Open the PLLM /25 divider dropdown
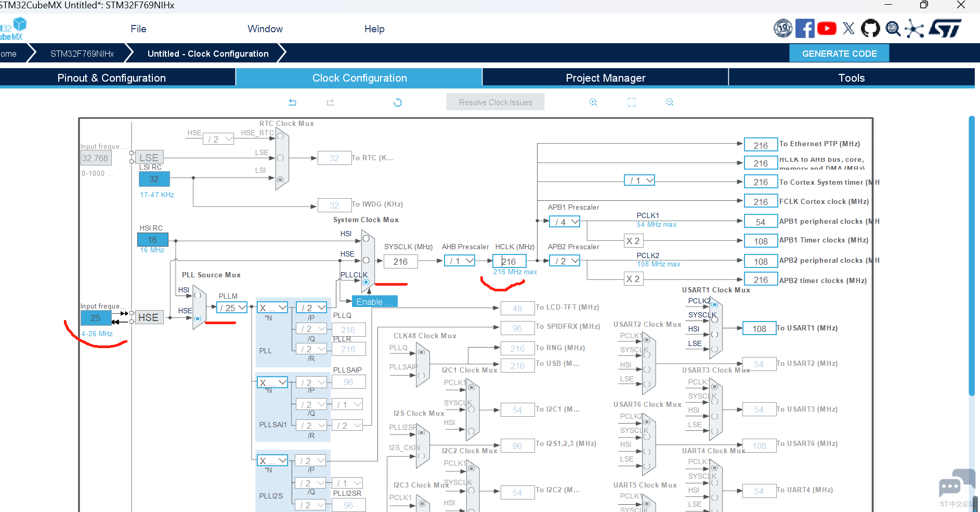Viewport: 980px width, 512px height. pyautogui.click(x=232, y=308)
